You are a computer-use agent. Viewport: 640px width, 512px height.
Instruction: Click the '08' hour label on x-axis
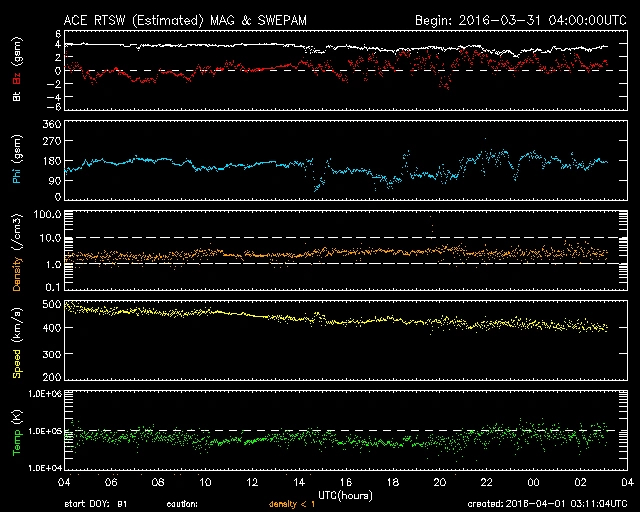pyautogui.click(x=158, y=483)
